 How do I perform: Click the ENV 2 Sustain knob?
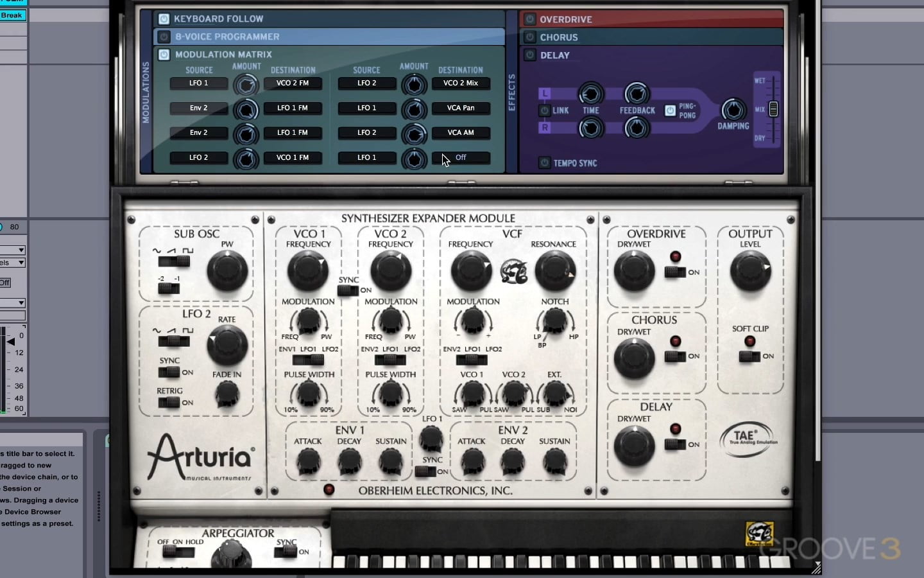[554, 460]
